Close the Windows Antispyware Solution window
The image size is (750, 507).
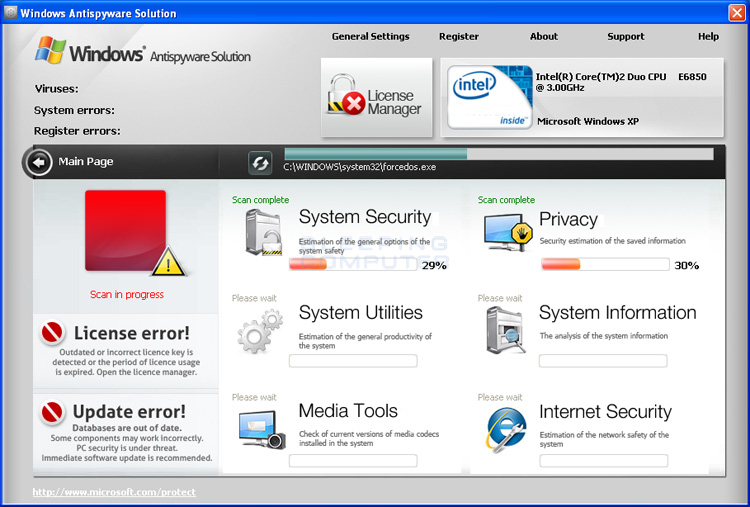click(x=737, y=12)
